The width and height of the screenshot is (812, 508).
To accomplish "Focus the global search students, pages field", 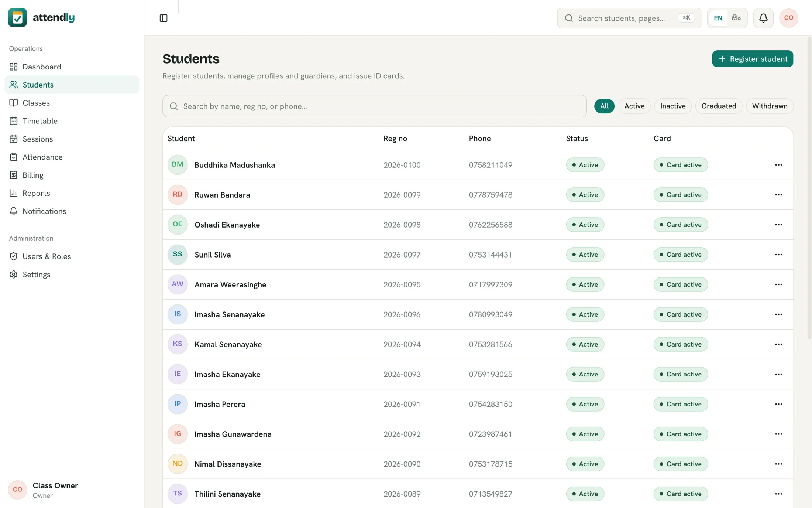I will [629, 18].
